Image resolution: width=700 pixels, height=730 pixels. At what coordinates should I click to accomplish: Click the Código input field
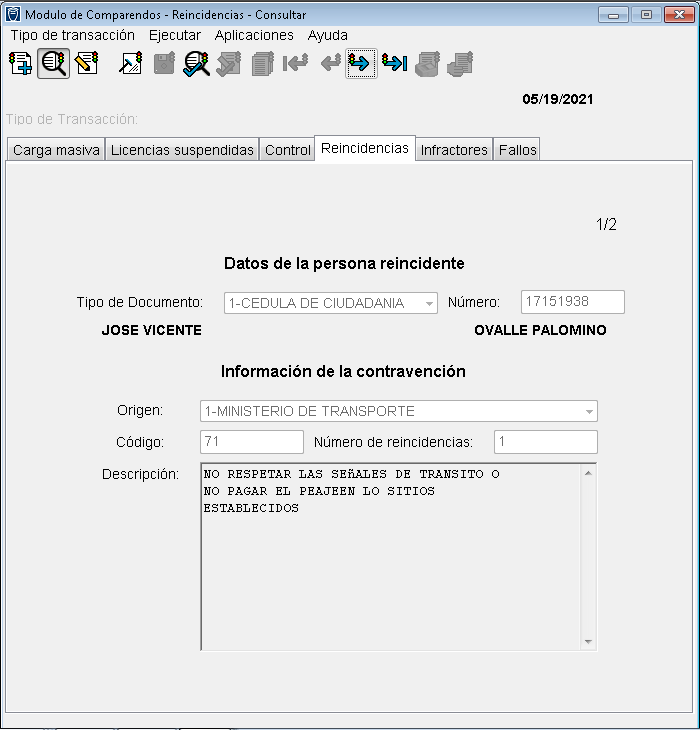[252, 442]
